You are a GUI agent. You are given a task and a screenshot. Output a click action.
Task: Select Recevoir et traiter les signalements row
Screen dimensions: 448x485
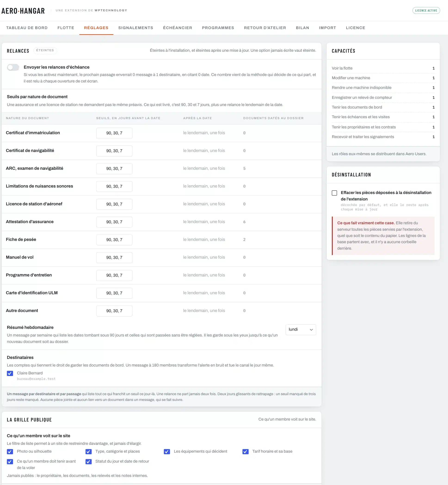pyautogui.click(x=383, y=137)
